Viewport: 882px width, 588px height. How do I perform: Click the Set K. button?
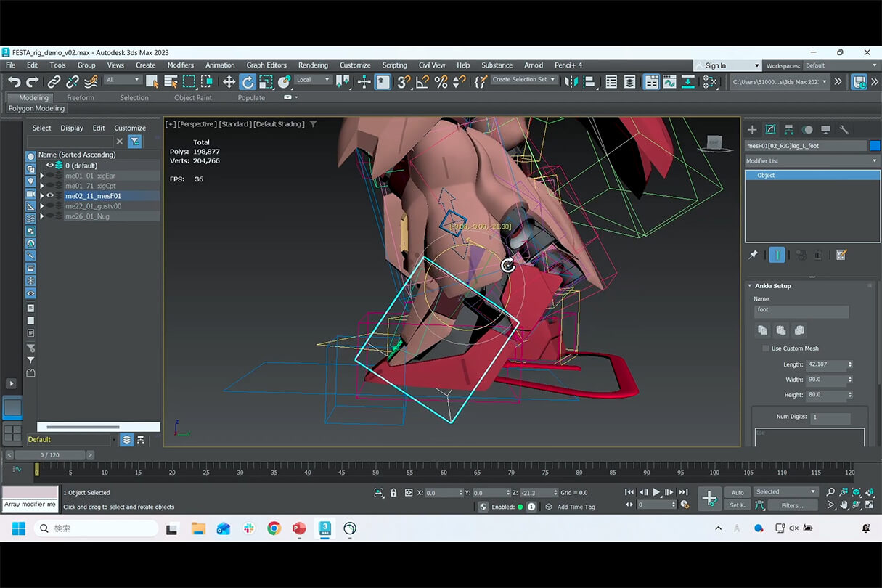[738, 505]
